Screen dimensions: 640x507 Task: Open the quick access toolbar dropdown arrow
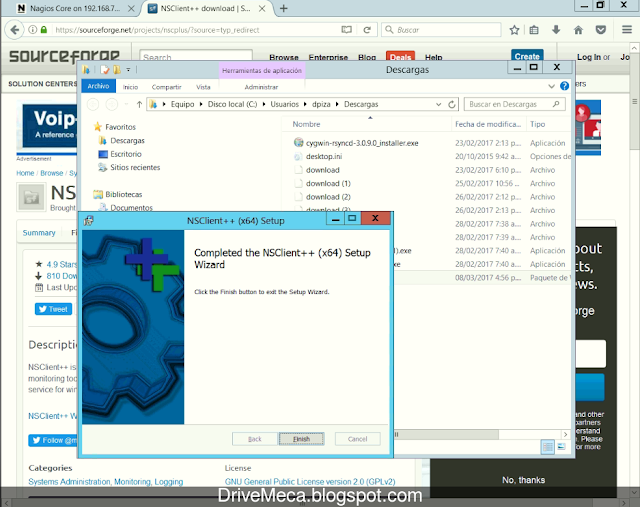pos(128,70)
